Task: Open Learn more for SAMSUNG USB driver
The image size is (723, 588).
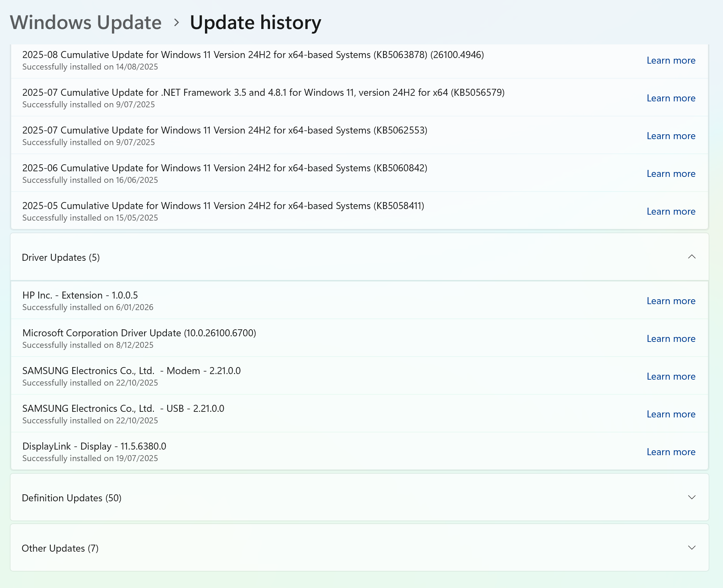Action: pos(671,414)
